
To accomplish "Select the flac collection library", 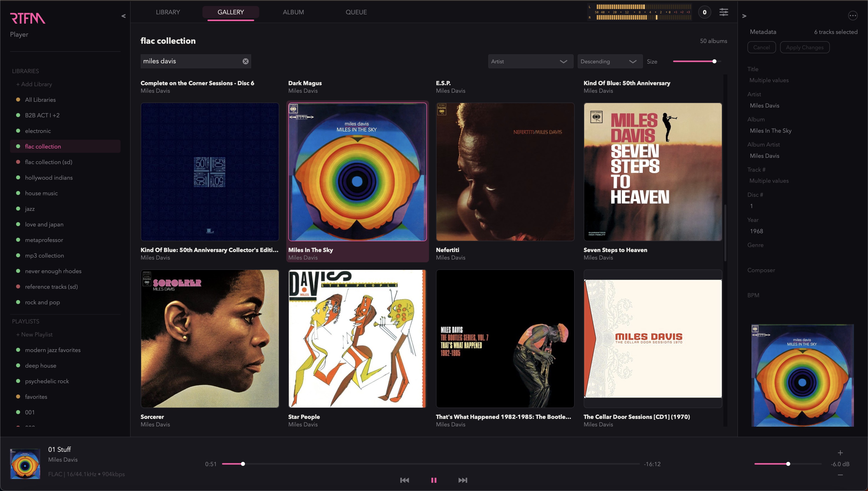I will pyautogui.click(x=65, y=146).
